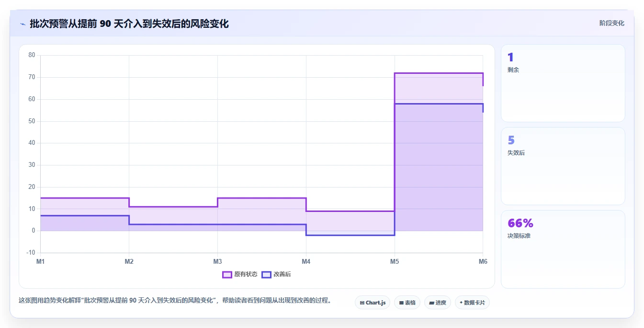This screenshot has width=644, height=328.
Task: Click the icon inside Chart.js chip
Action: pos(362,303)
